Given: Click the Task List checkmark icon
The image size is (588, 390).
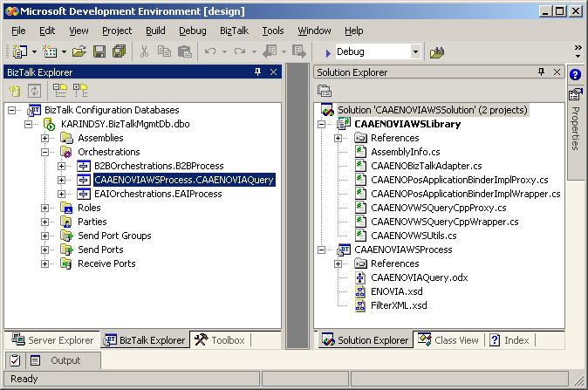Looking at the screenshot, I should pos(15,360).
